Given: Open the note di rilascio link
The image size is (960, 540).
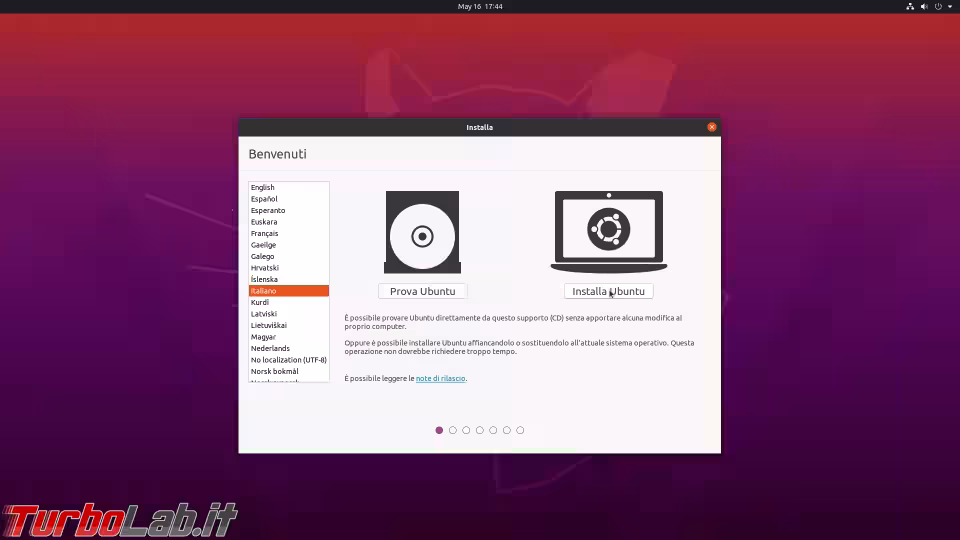Looking at the screenshot, I should pyautogui.click(x=440, y=378).
